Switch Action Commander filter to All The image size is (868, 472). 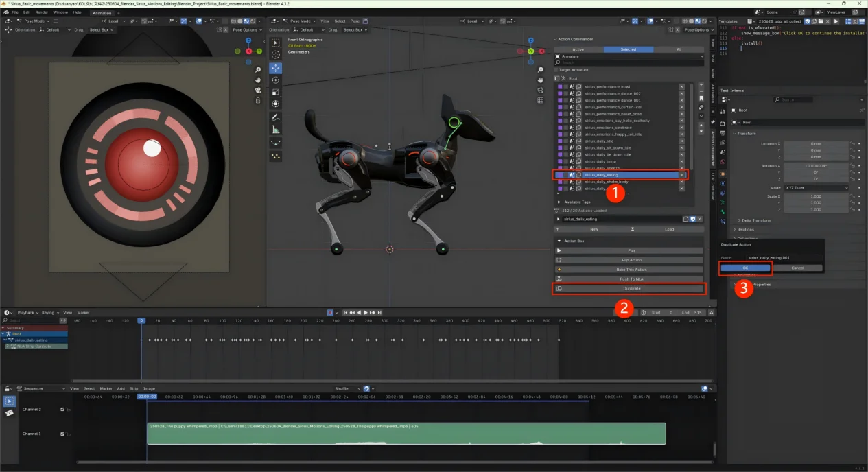679,49
